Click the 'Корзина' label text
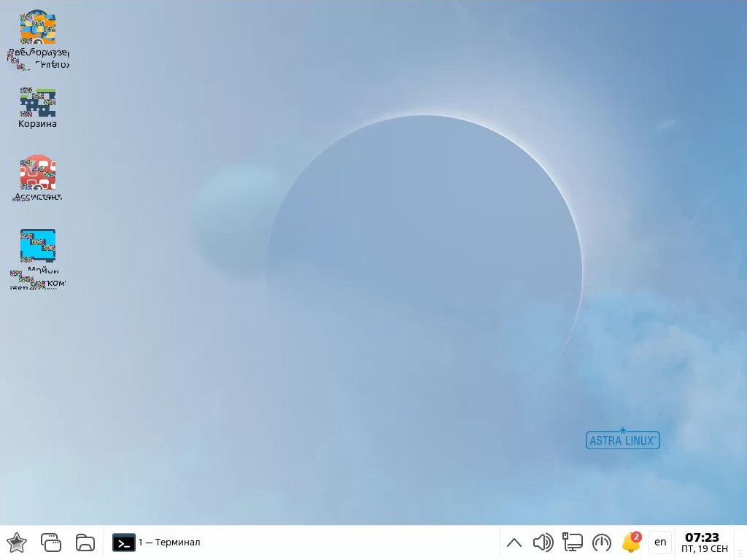The height and width of the screenshot is (560, 747). click(38, 124)
